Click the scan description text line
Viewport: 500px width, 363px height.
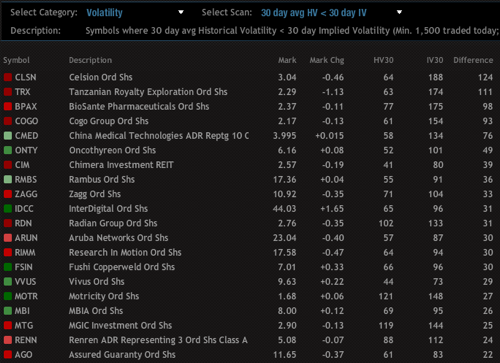coord(292,31)
